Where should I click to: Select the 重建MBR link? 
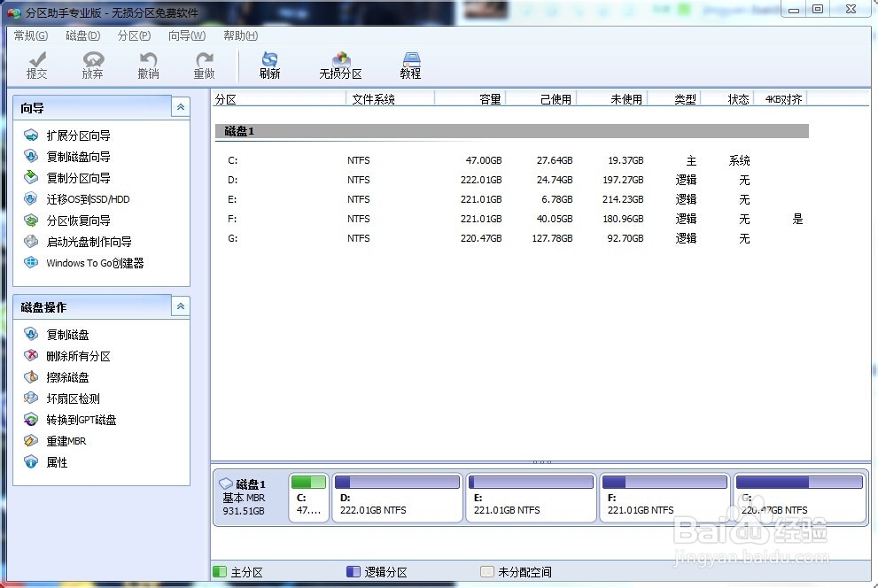[66, 441]
